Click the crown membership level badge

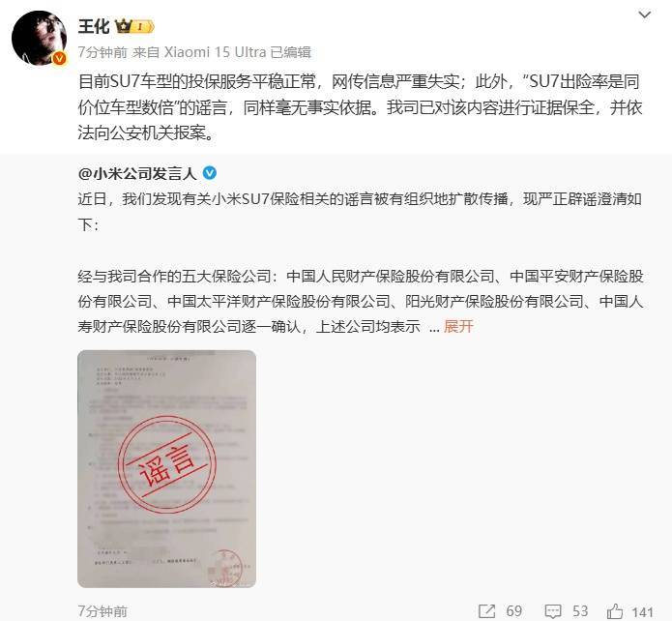134,27
